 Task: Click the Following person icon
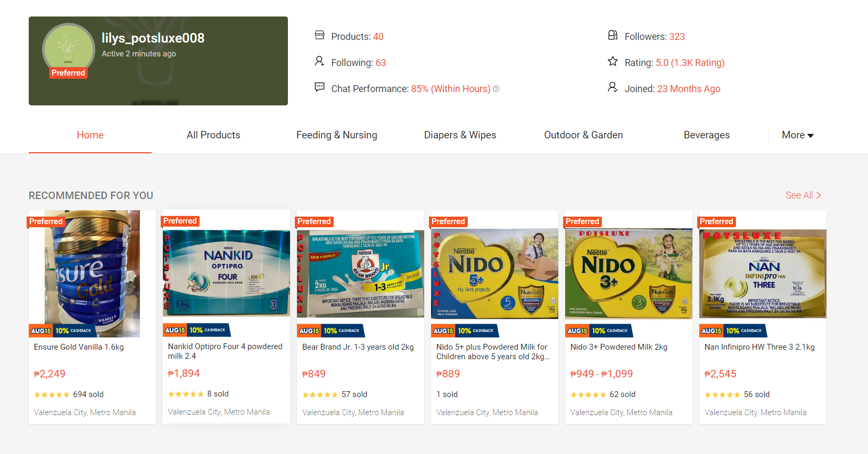(x=319, y=61)
